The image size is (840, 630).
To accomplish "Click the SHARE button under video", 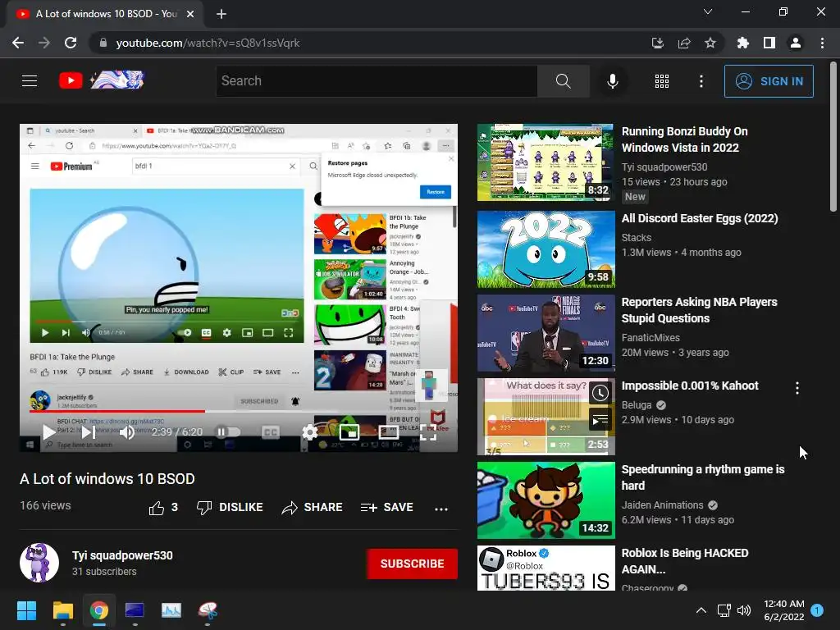I will [x=312, y=507].
